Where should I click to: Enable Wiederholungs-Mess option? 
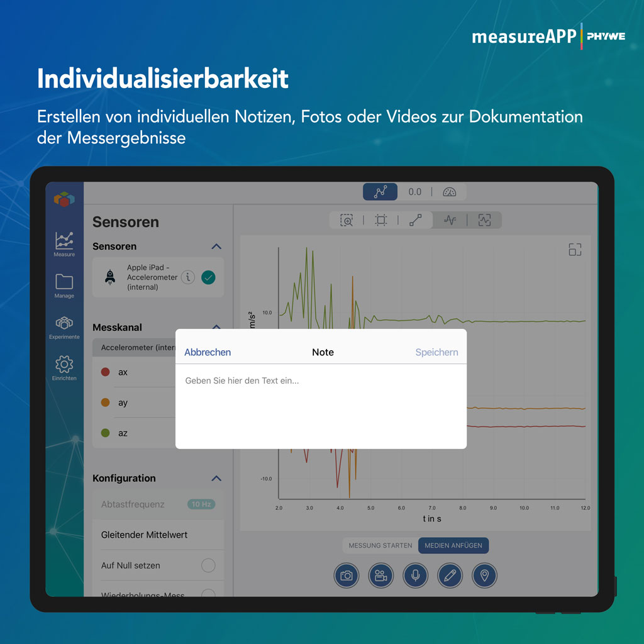pos(208,593)
